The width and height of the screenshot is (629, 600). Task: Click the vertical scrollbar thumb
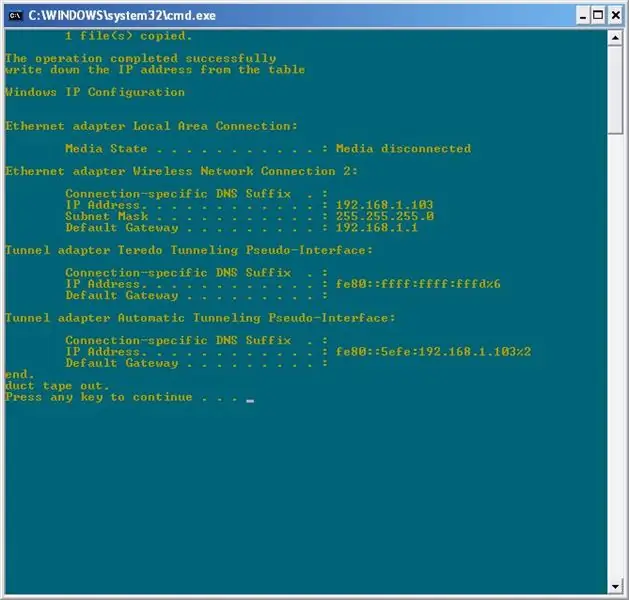coord(615,90)
